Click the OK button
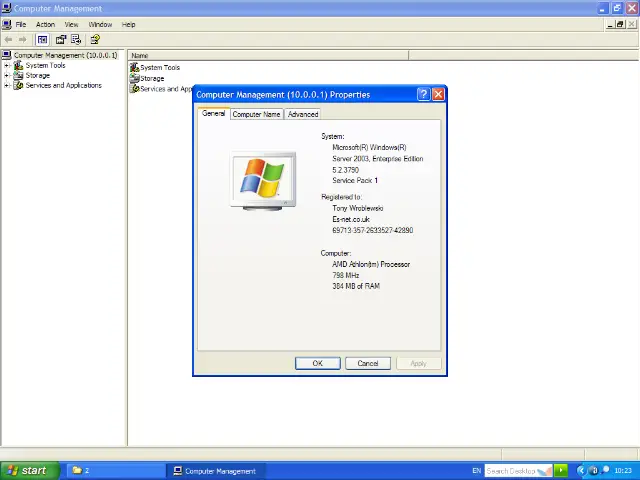 [x=318, y=363]
